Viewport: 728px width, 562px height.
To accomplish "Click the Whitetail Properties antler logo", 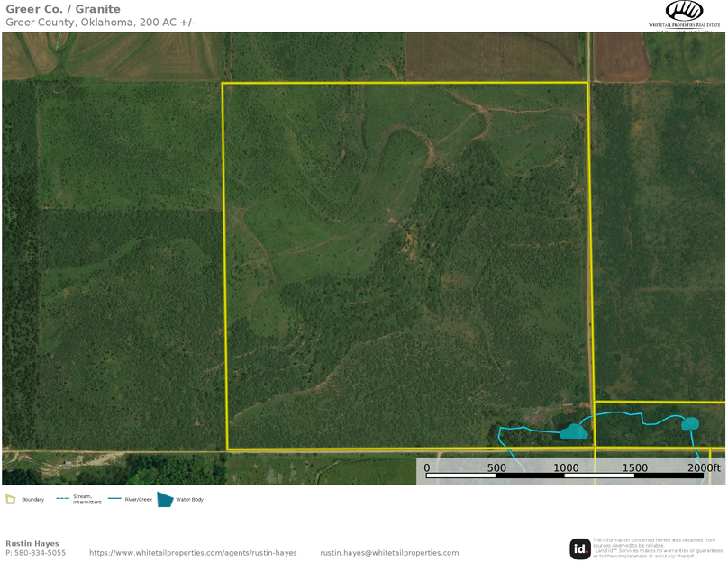I will click(684, 11).
